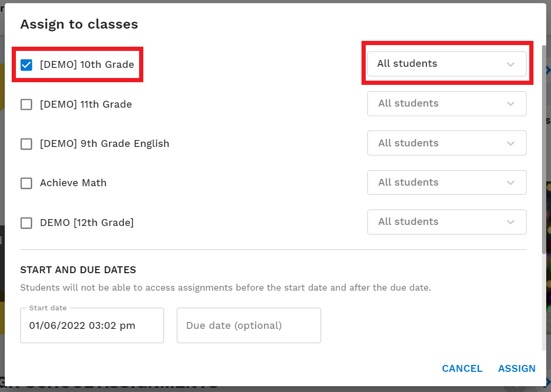Uncheck the [DEMO] 10th Grade checkbox
Viewport: 551px width, 392px height.
27,65
